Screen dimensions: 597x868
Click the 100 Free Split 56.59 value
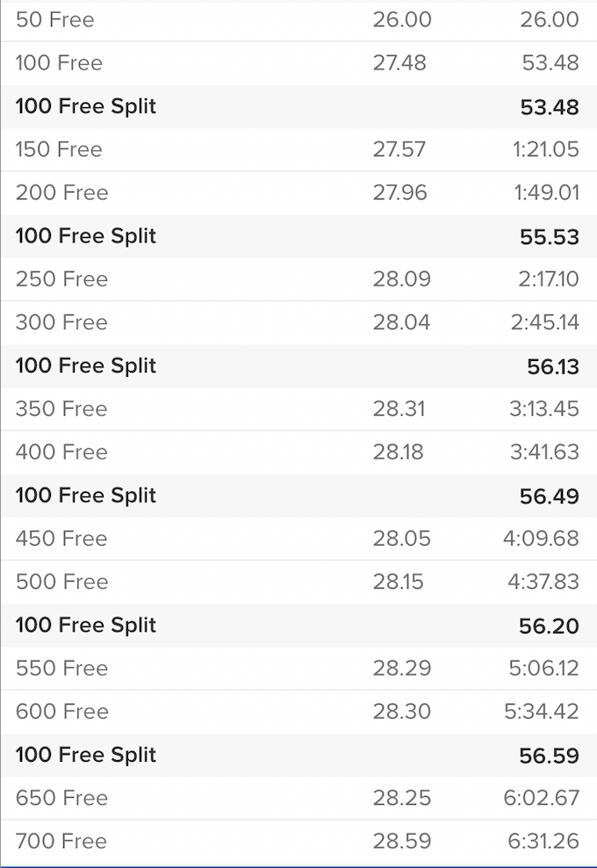(x=549, y=756)
